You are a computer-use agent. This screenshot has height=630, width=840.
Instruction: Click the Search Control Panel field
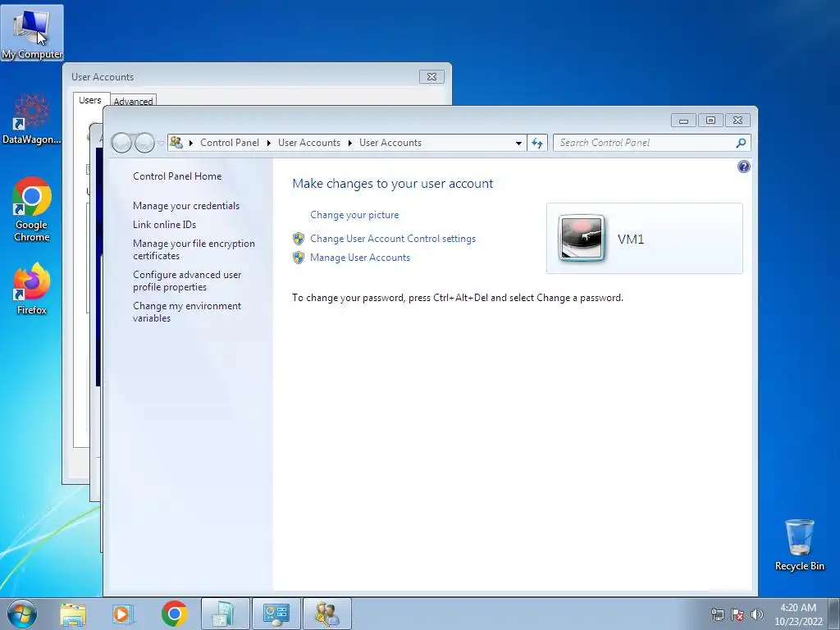click(x=645, y=143)
